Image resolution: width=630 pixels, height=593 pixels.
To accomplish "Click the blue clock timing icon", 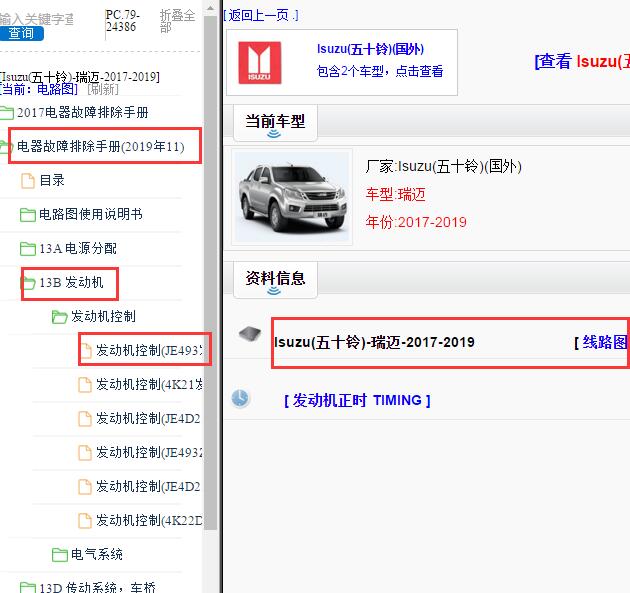I will coord(240,399).
